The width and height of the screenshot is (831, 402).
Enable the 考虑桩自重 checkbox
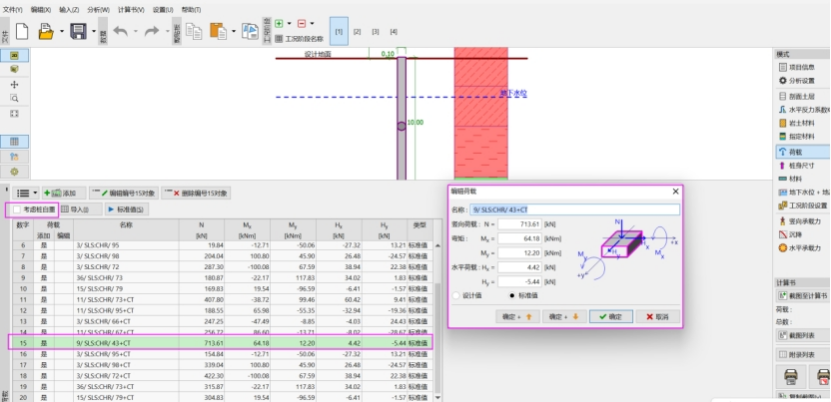click(16, 209)
